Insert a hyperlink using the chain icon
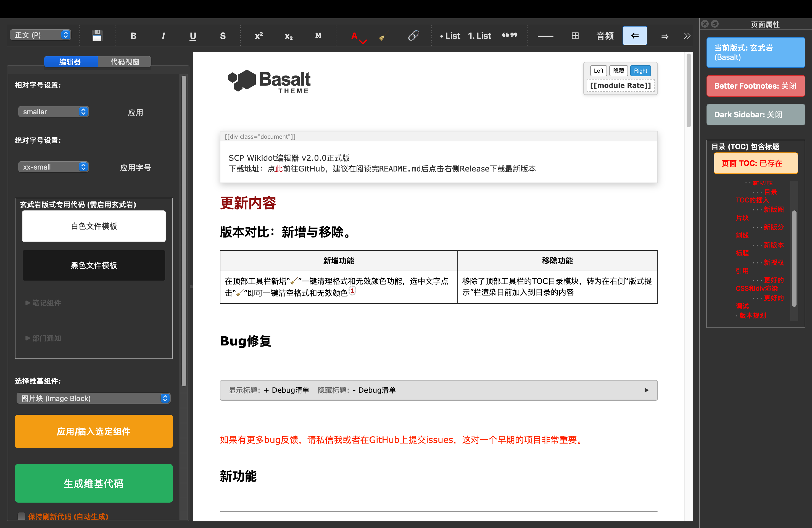The width and height of the screenshot is (812, 528). 413,35
